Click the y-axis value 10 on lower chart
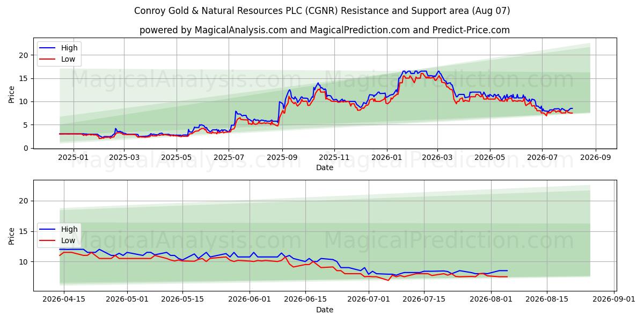This screenshot has width=644, height=322. [23, 262]
